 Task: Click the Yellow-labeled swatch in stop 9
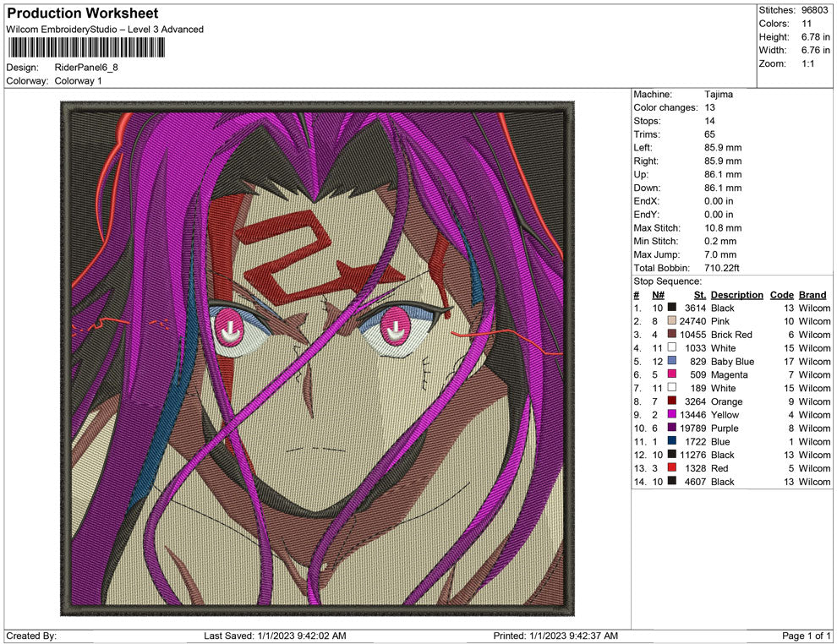pos(672,414)
